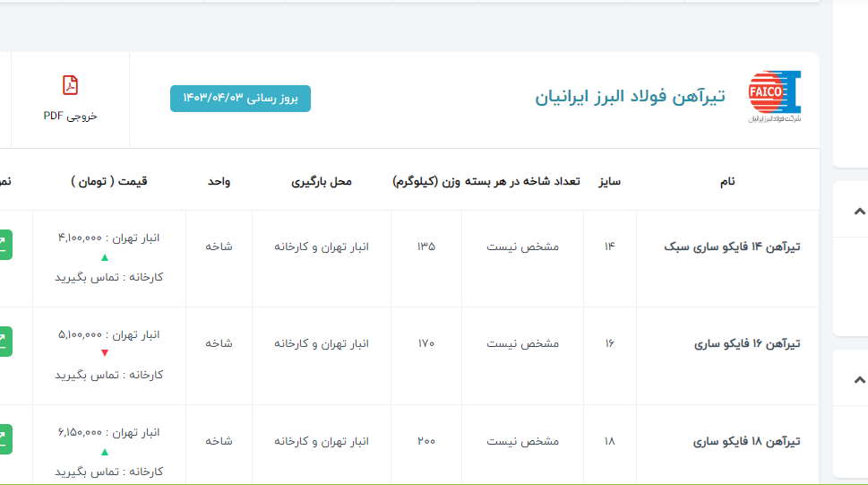Viewport: 868px width, 485px height.
Task: Click the قیمت ( تومان ) column header
Action: pyautogui.click(x=108, y=181)
